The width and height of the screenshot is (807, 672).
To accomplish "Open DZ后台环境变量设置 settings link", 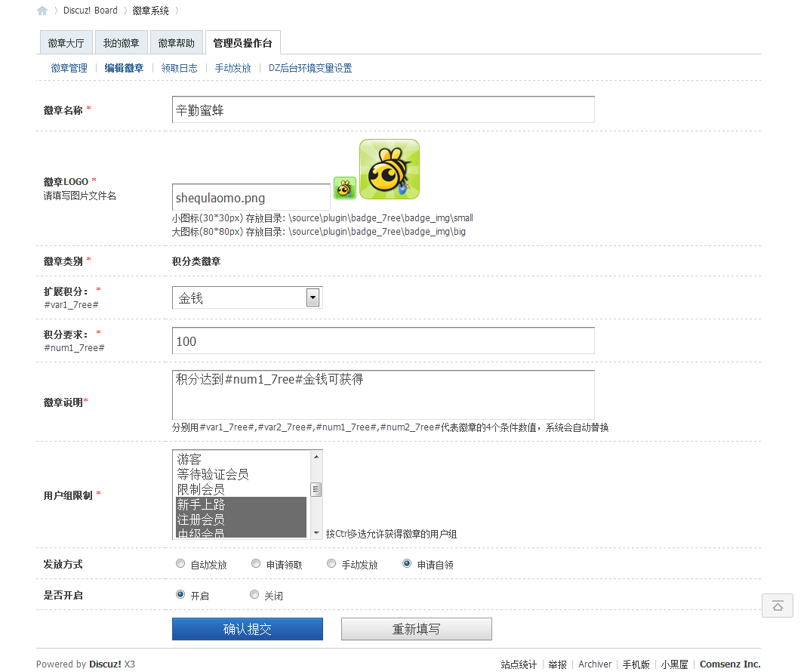I will pyautogui.click(x=310, y=67).
